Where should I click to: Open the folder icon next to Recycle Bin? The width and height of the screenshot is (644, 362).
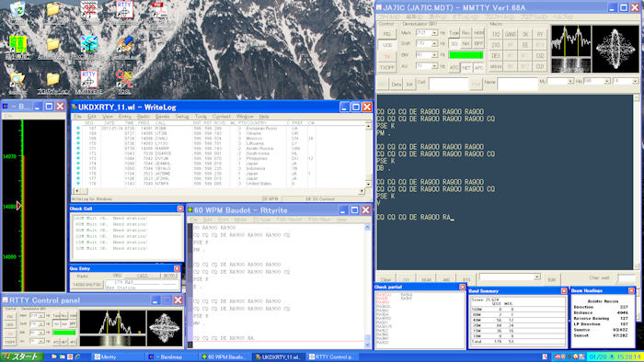53,10
